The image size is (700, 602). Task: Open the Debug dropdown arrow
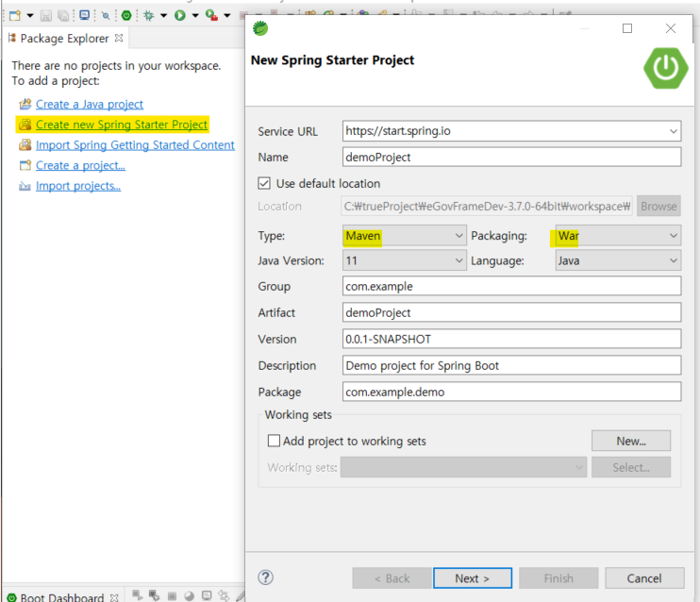pos(163,16)
